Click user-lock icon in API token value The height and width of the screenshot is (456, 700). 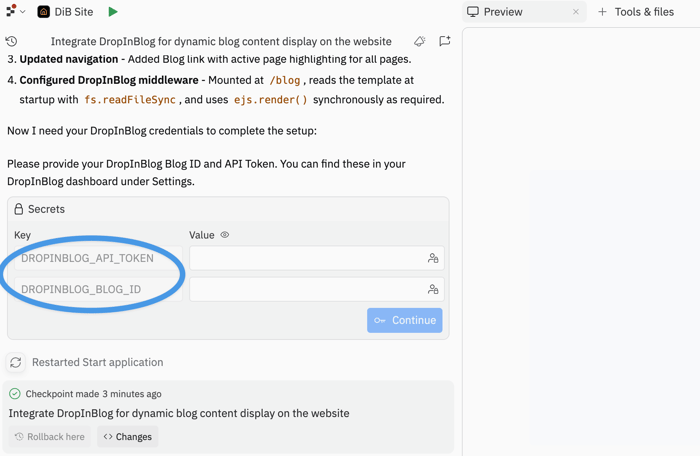(433, 258)
